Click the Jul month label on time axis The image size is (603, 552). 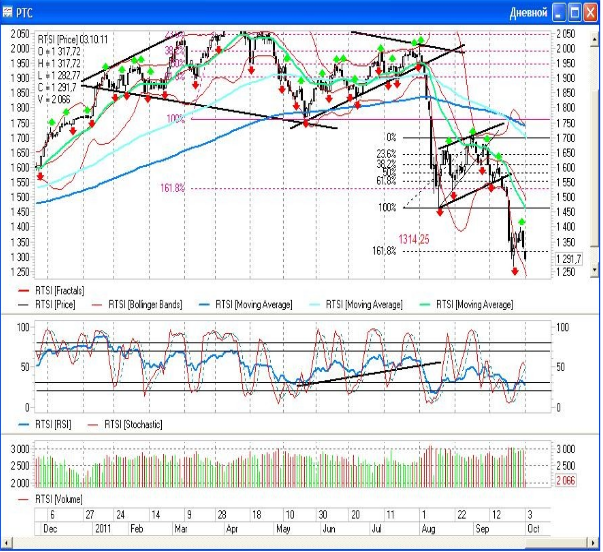pos(376,529)
